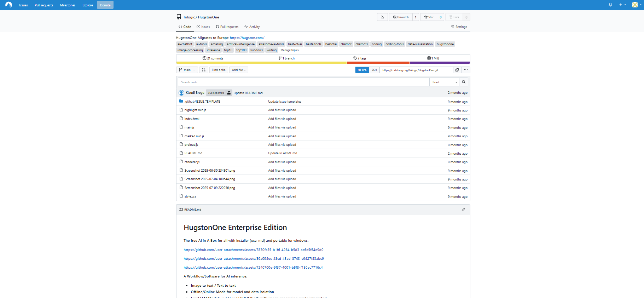Click the Donate button
The width and height of the screenshot is (644, 298).
105,5
